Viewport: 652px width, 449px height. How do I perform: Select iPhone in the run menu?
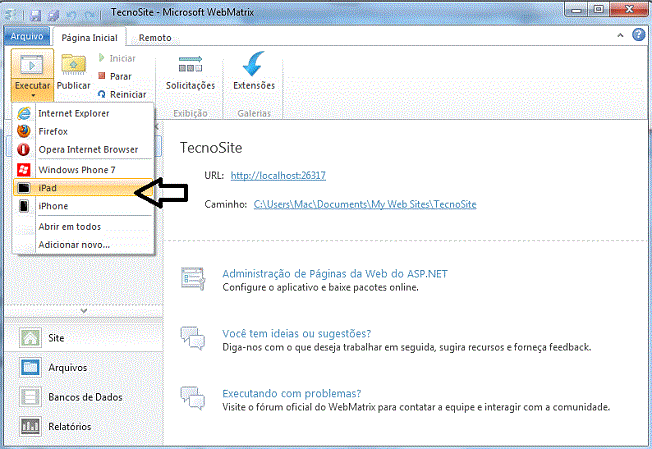pos(83,206)
